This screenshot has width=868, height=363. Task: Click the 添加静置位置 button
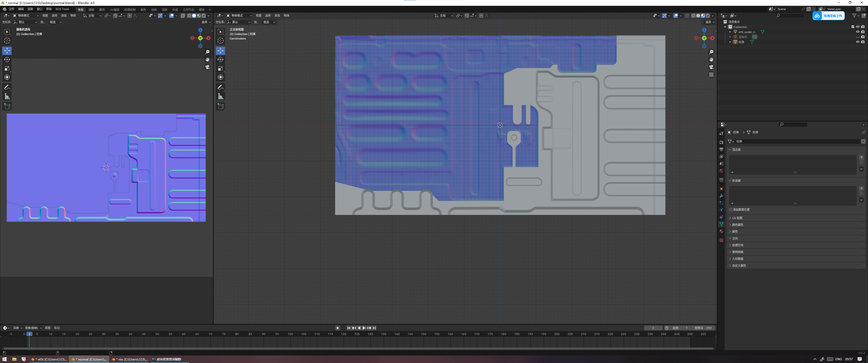point(741,210)
